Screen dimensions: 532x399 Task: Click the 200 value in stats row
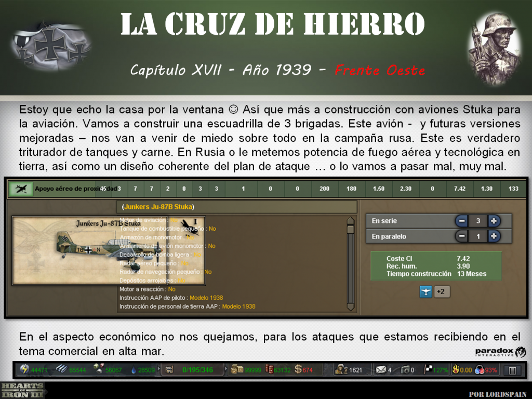click(324, 189)
